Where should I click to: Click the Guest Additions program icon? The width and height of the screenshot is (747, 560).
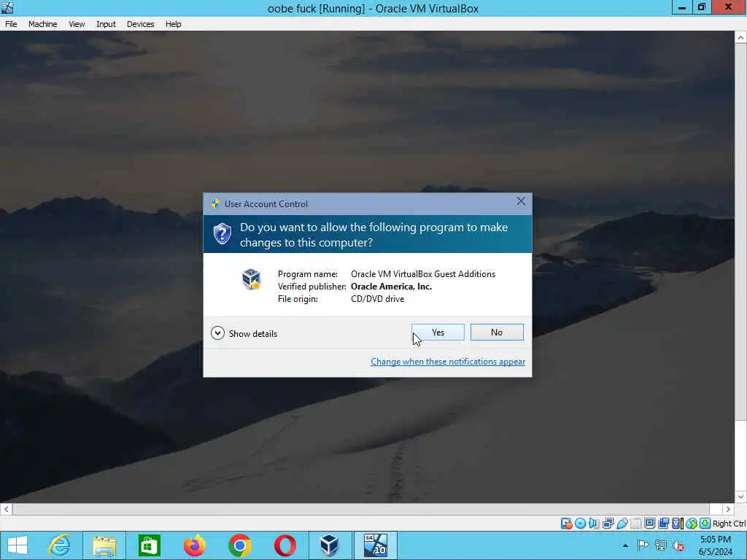(x=251, y=279)
